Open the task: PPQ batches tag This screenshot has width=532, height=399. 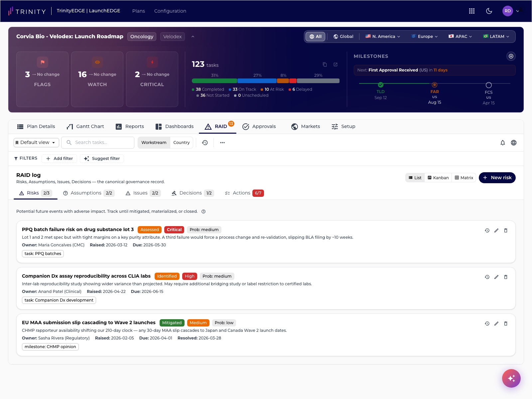click(x=43, y=254)
